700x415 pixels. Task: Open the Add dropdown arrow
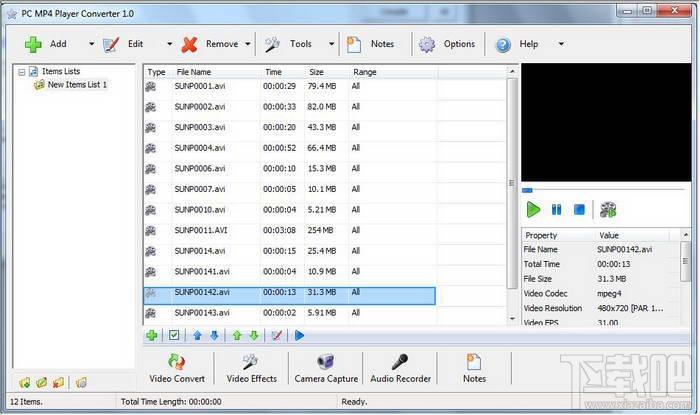pyautogui.click(x=92, y=44)
